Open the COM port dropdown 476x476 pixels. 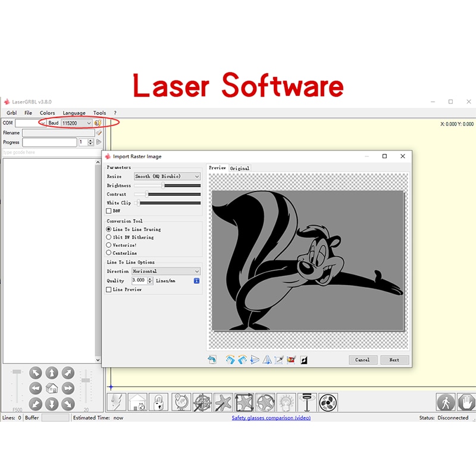click(31, 123)
